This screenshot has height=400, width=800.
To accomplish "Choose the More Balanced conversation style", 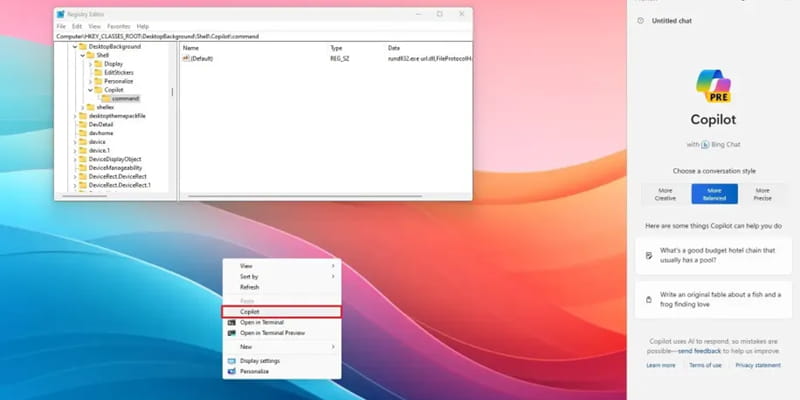I will tap(714, 194).
